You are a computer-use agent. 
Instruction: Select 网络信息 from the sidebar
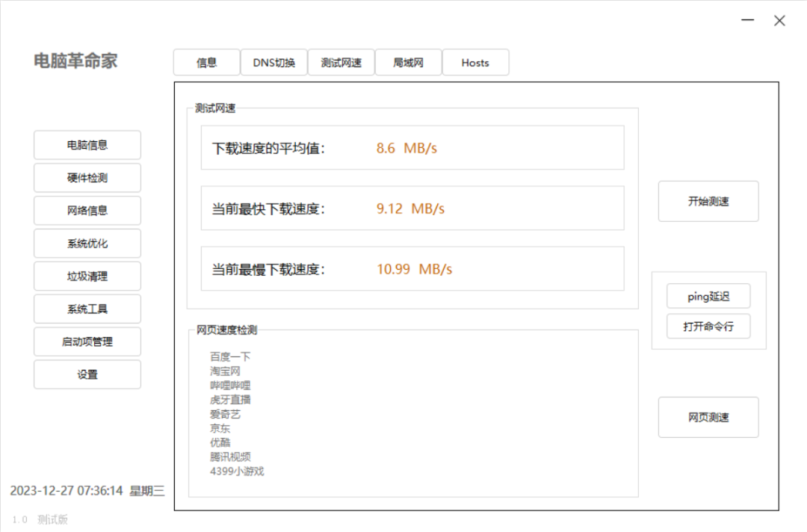click(87, 211)
